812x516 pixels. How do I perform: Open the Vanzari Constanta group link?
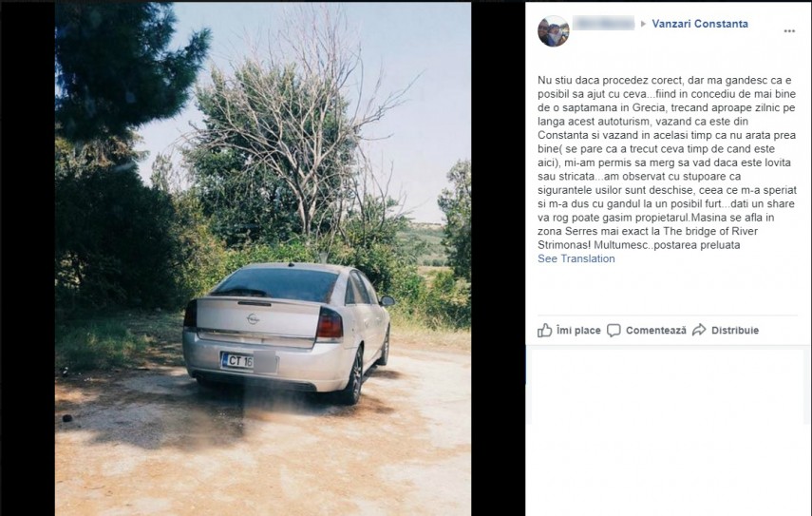click(700, 24)
